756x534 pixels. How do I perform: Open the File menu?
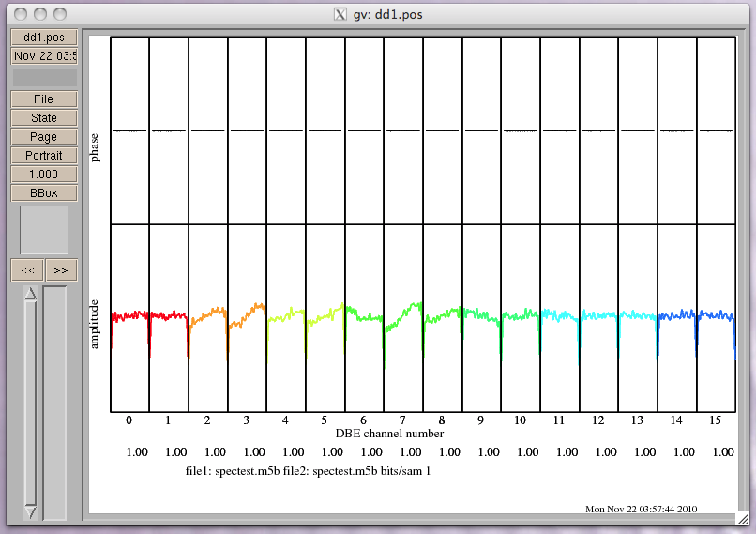[44, 99]
